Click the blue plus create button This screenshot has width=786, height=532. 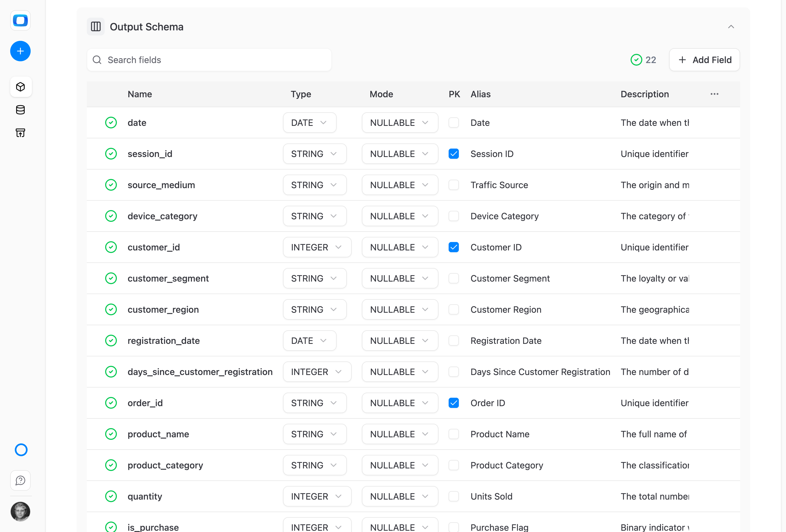point(20,51)
